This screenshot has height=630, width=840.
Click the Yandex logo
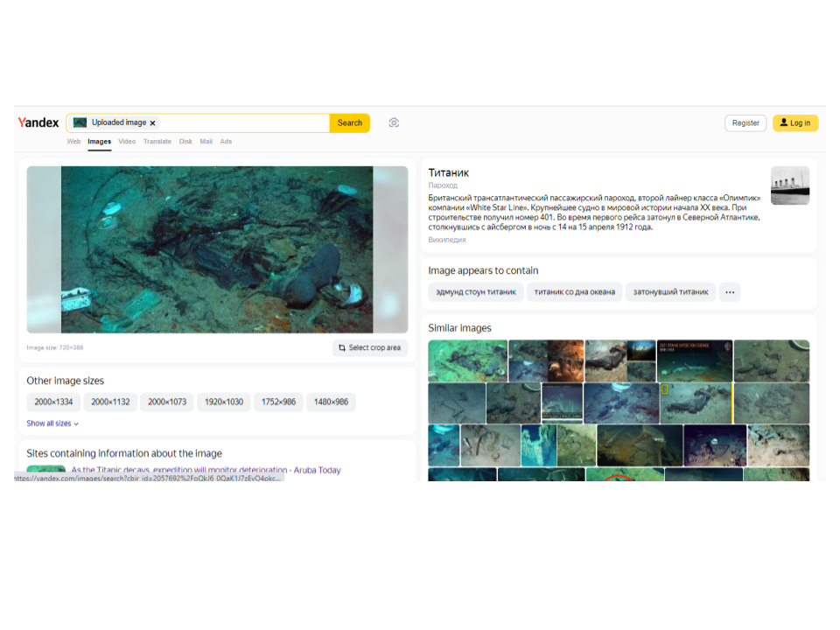38,123
